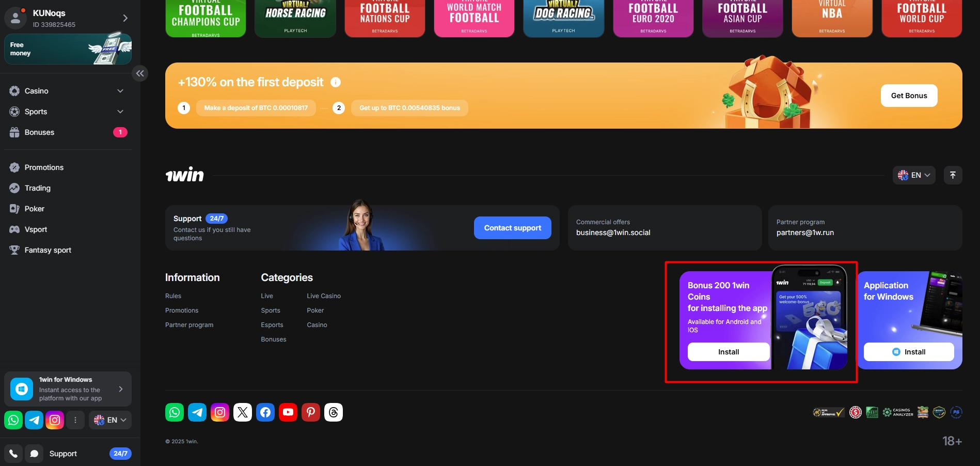980x466 pixels.
Task: Open Bonuses in sidebar
Action: [68, 132]
